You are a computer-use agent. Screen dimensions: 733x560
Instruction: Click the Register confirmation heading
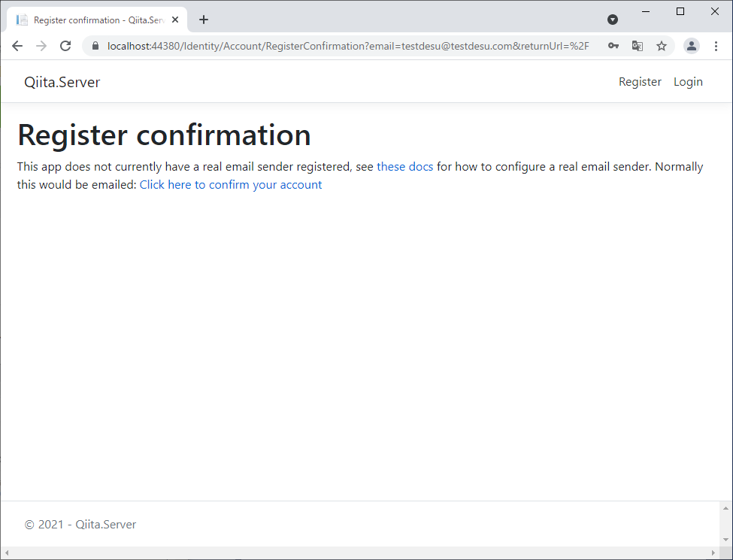tap(164, 135)
